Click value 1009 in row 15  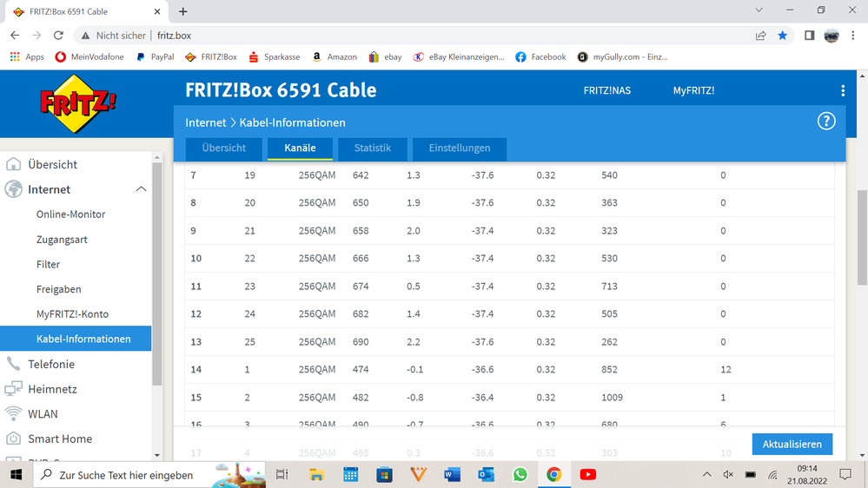pyautogui.click(x=612, y=398)
